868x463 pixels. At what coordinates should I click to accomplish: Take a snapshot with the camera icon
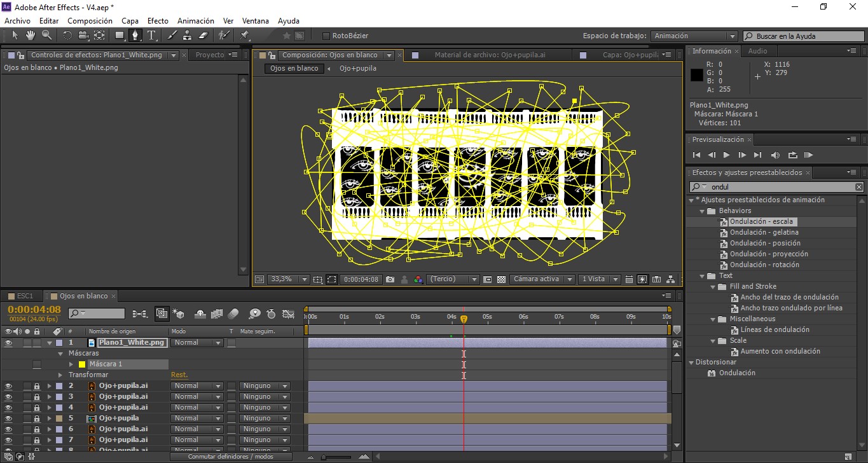[390, 279]
